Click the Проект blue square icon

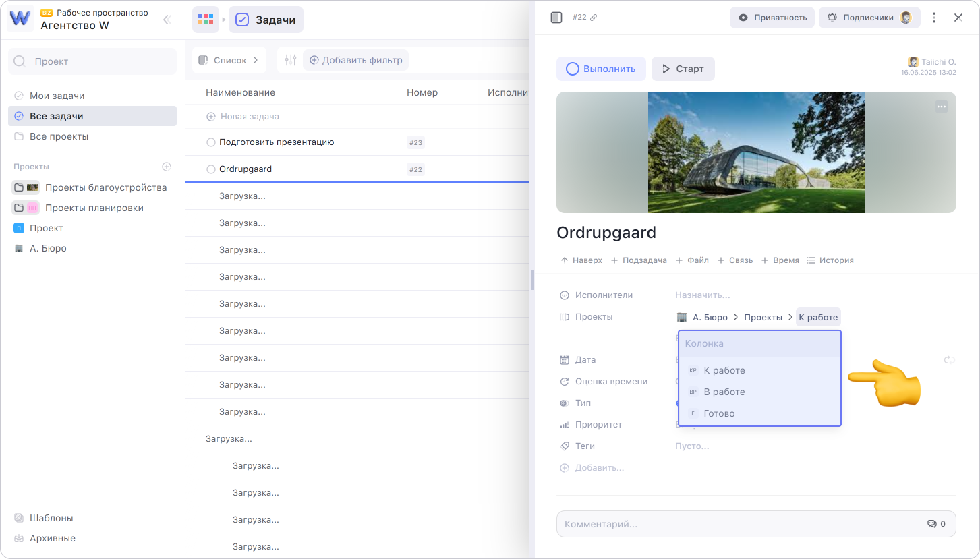click(19, 229)
